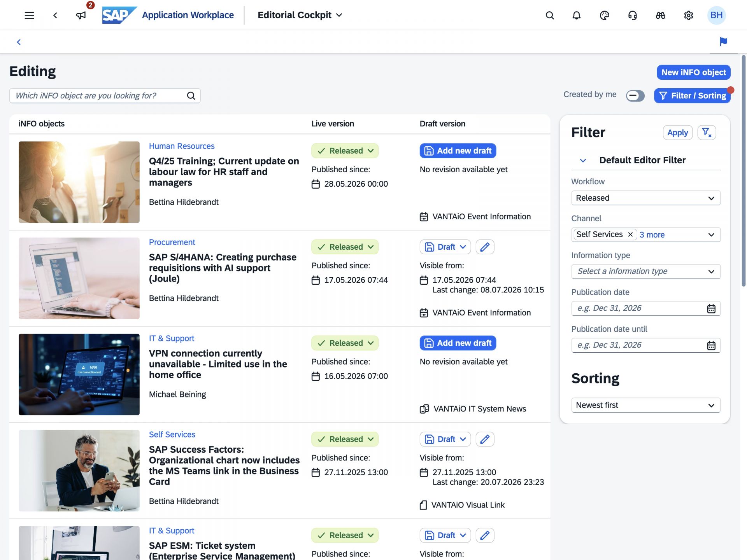Screen dimensions: 747x560
Task: Click the New iNFO object button
Action: pos(694,72)
